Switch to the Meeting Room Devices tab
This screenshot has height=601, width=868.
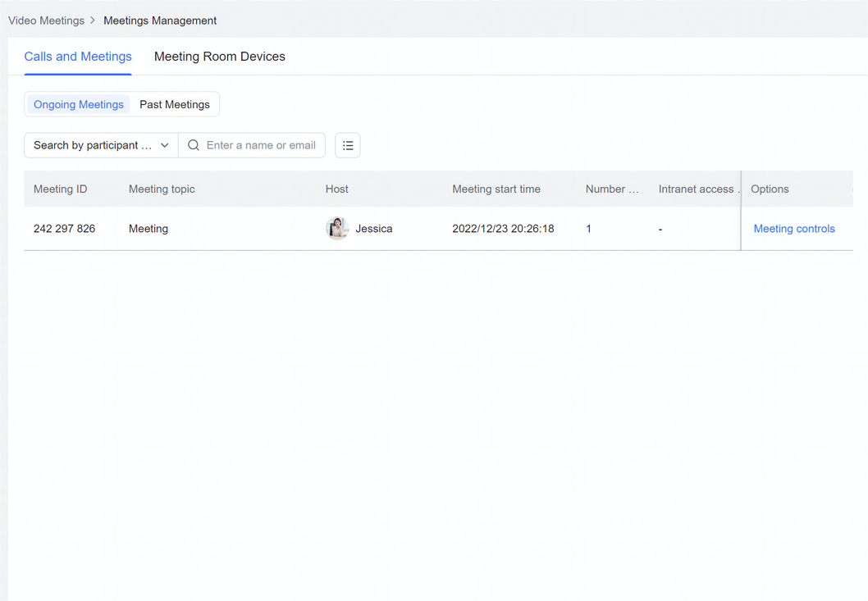(x=220, y=57)
